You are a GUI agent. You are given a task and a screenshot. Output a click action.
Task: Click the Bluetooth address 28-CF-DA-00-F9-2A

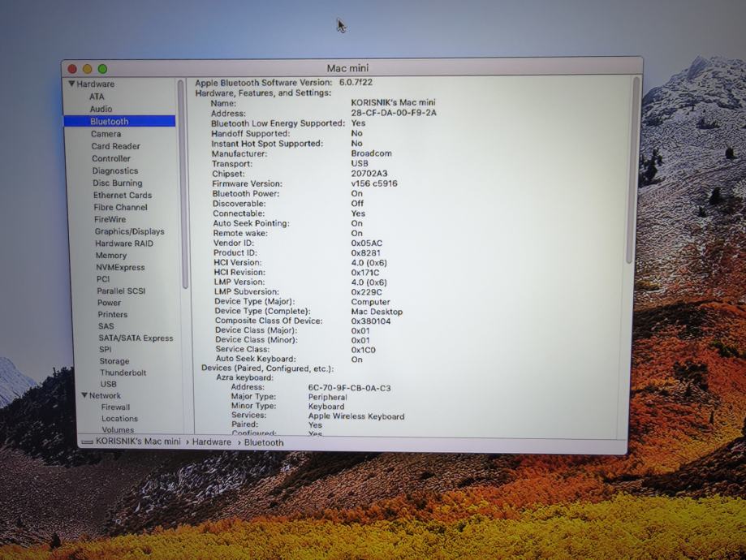pyautogui.click(x=394, y=113)
